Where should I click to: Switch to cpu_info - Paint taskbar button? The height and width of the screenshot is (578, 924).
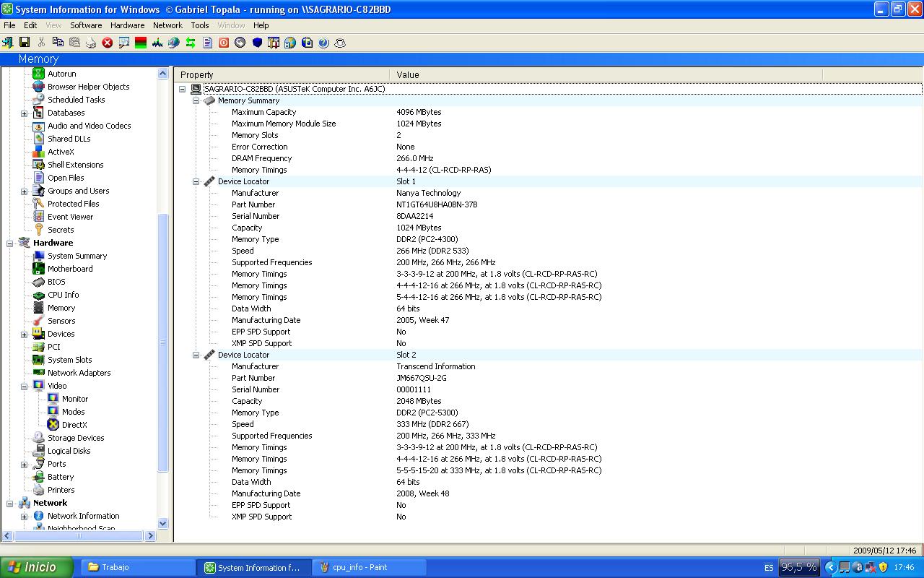click(369, 567)
